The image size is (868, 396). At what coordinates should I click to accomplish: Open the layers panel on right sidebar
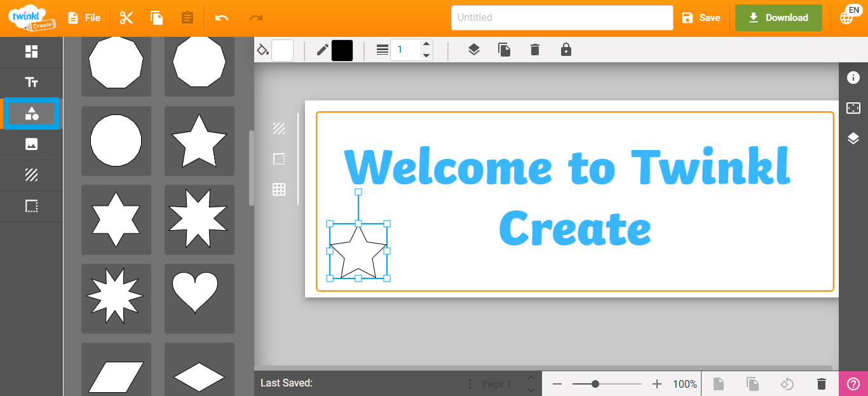pos(853,139)
